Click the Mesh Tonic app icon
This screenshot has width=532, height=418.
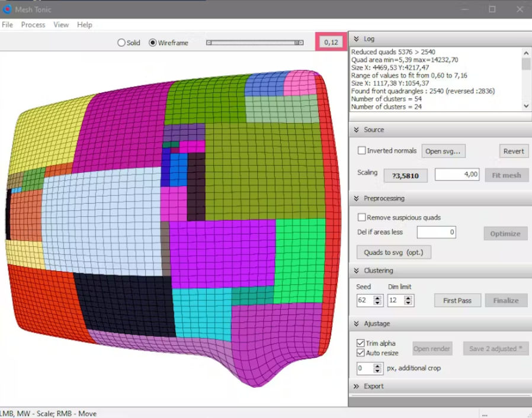[7, 9]
